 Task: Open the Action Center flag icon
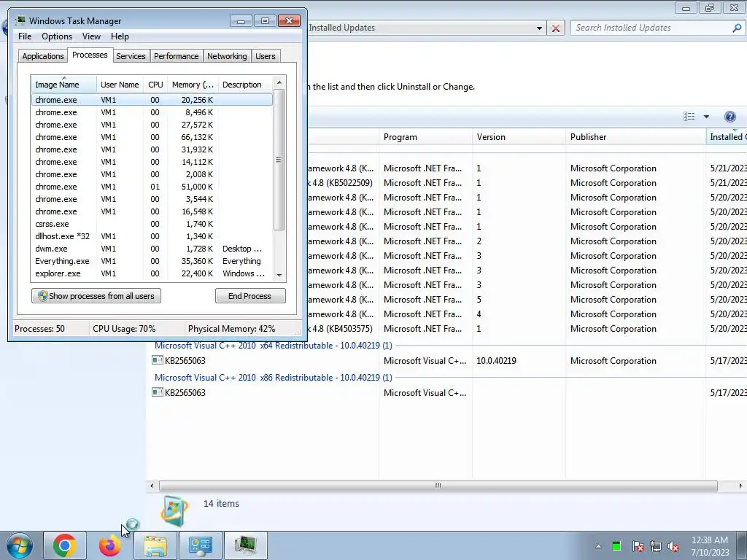[x=638, y=546]
